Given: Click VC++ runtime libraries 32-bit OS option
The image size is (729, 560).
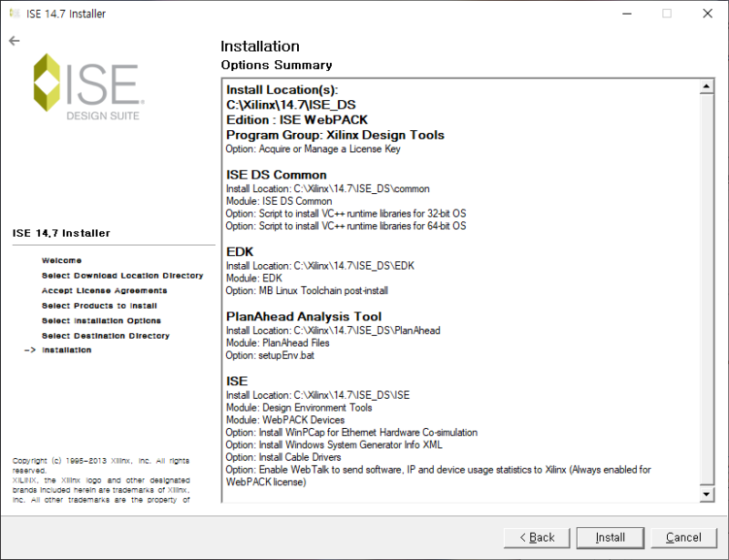Looking at the screenshot, I should (x=345, y=214).
